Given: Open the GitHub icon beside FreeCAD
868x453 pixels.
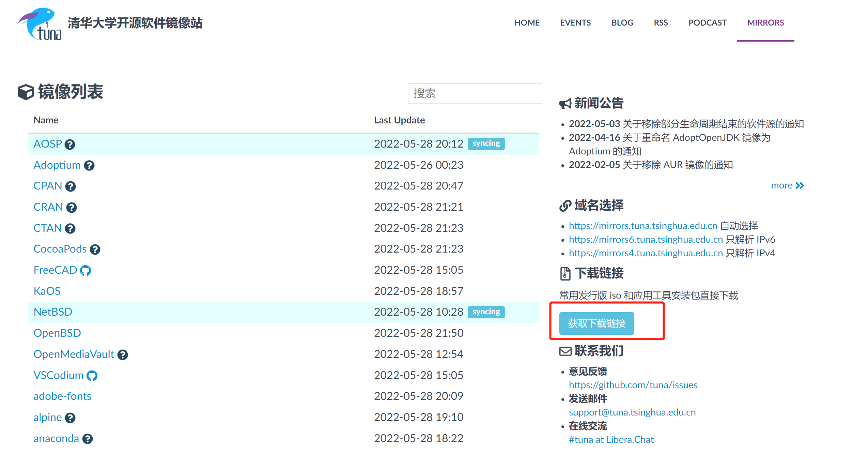Looking at the screenshot, I should tap(86, 271).
